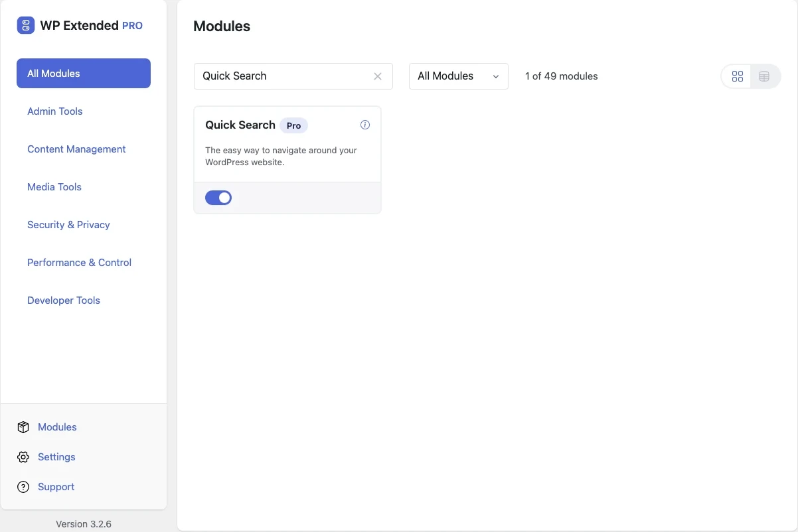Select All Modules in the sidebar

click(84, 73)
